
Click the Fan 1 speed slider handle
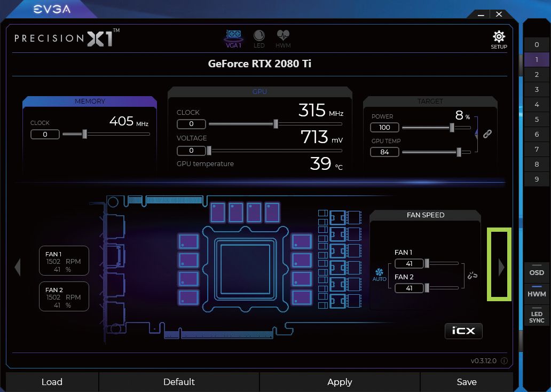point(427,263)
